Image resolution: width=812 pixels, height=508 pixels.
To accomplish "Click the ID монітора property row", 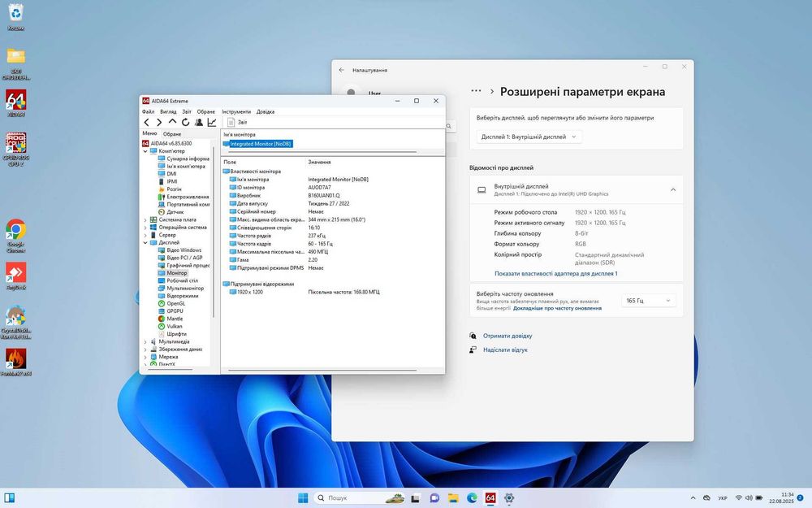I will (332, 187).
